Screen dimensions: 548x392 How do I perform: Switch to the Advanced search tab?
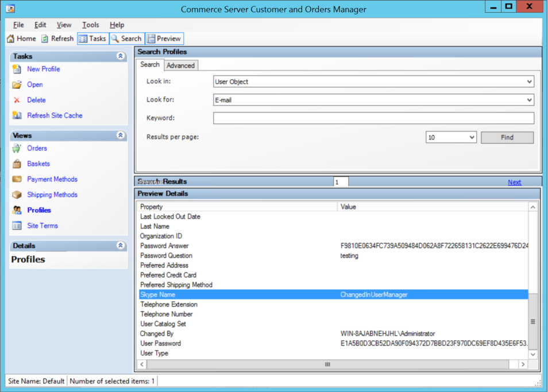click(x=180, y=65)
